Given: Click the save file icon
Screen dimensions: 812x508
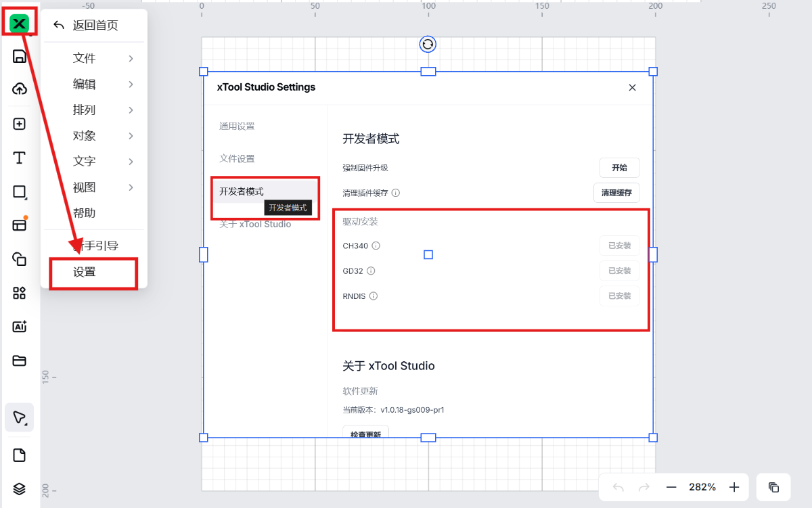Looking at the screenshot, I should pyautogui.click(x=20, y=56).
